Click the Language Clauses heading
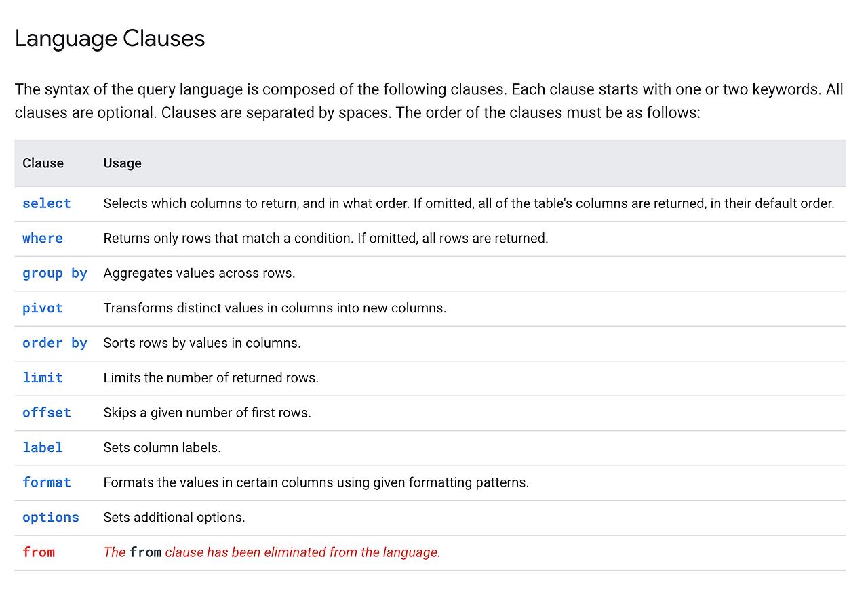Viewport: 868px width, 597px height. tap(110, 39)
